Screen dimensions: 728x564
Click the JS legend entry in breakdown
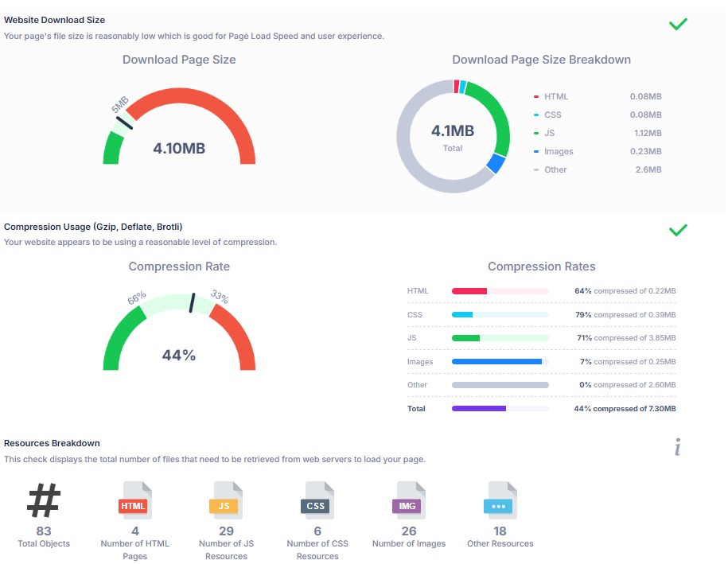550,134
